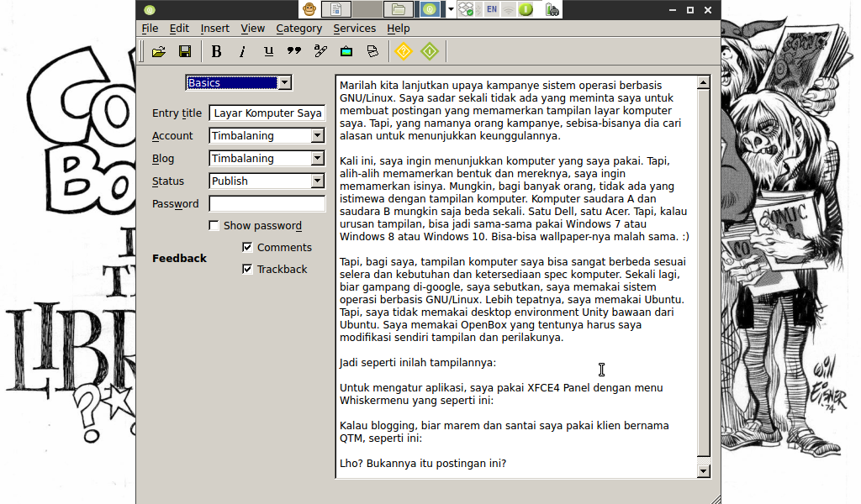Toggle bold formatting in toolbar
Image resolution: width=861 pixels, height=504 pixels.
[x=216, y=51]
